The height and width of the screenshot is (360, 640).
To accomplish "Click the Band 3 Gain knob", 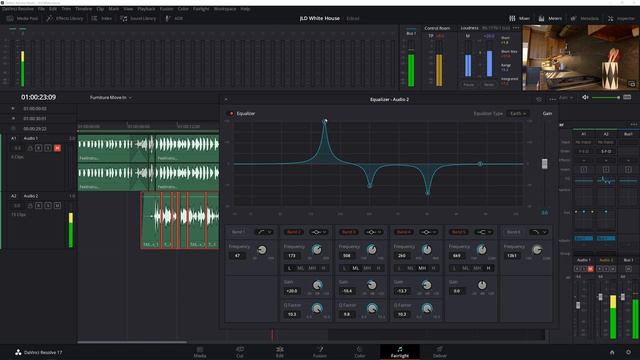I will pos(371,285).
